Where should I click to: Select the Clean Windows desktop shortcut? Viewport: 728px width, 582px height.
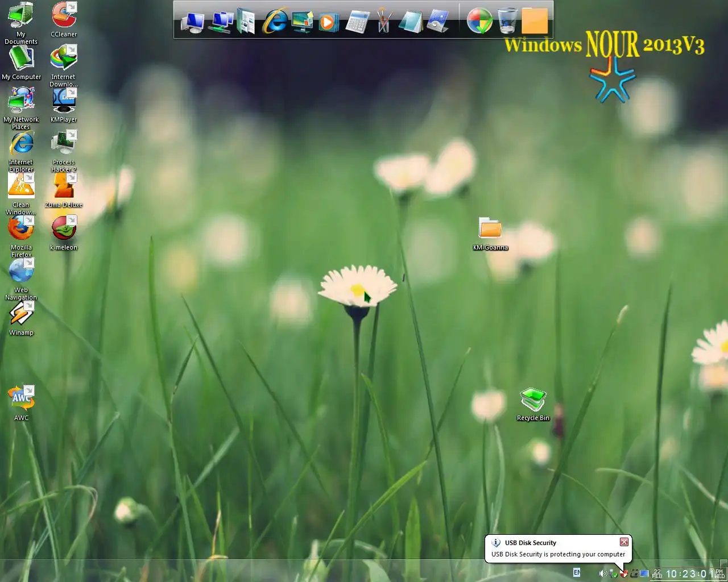pos(21,194)
